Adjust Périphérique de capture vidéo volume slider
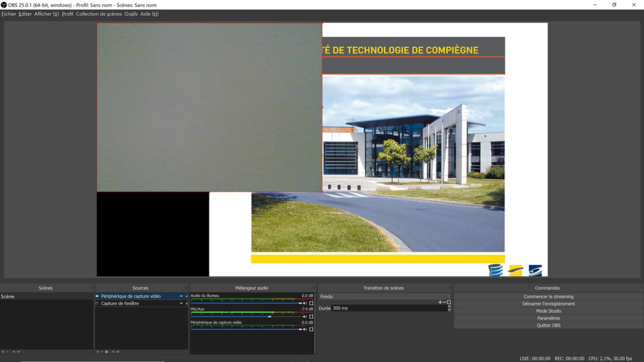 click(246, 329)
